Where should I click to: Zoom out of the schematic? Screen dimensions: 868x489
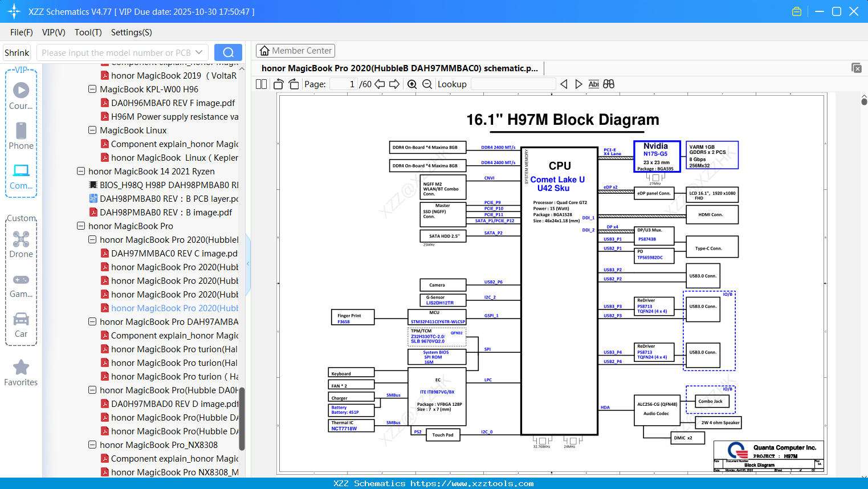pyautogui.click(x=427, y=84)
